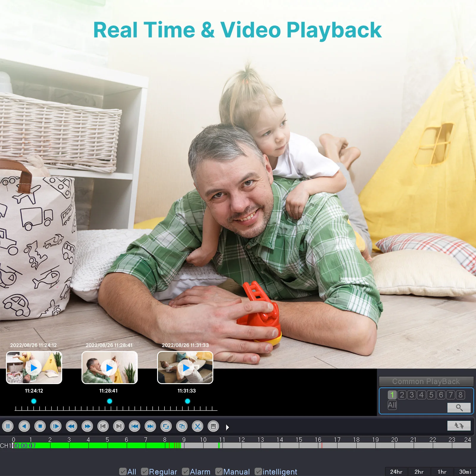Seek to red mark near hour 16
The width and height of the screenshot is (476, 476).
[322, 446]
